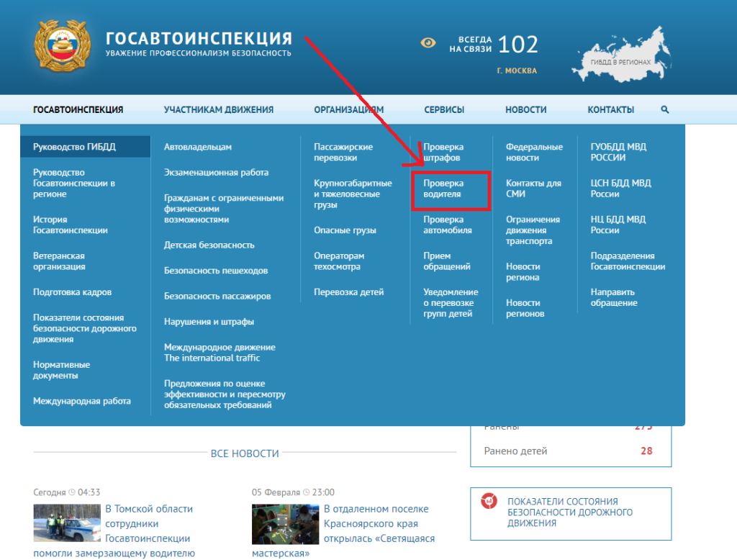737x560 pixels.
Task: Open the Tomsk region news thumbnail
Action: click(66, 523)
